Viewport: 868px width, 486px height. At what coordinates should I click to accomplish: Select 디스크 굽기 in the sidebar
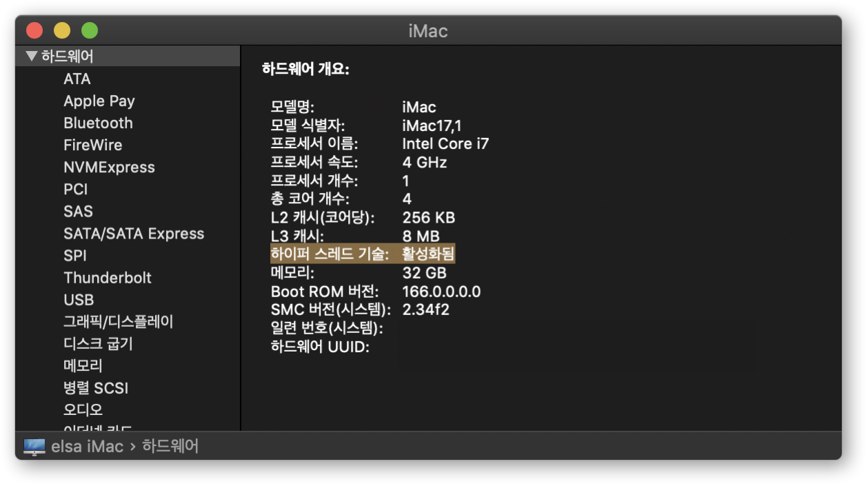coord(98,343)
